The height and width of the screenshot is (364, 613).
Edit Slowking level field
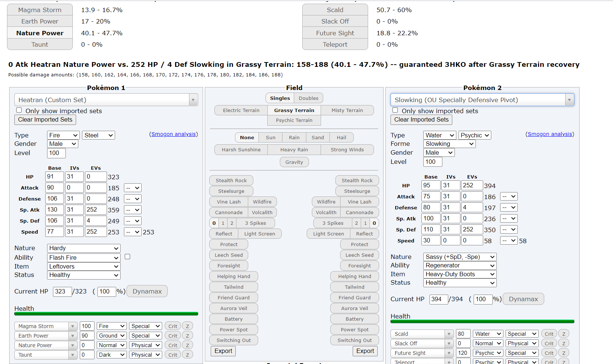[433, 162]
